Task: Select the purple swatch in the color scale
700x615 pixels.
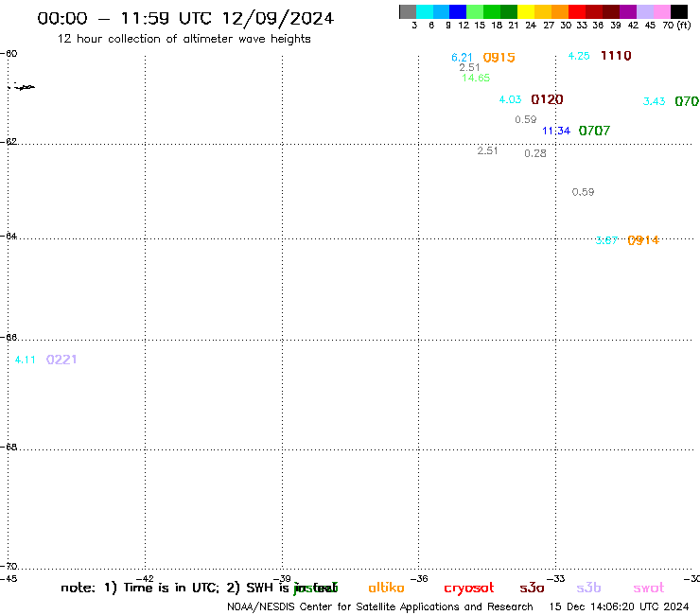Action: (x=628, y=11)
